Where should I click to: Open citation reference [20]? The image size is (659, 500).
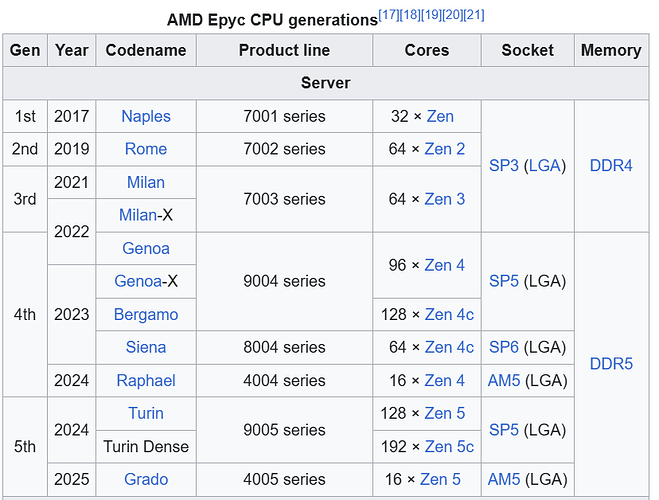point(453,15)
